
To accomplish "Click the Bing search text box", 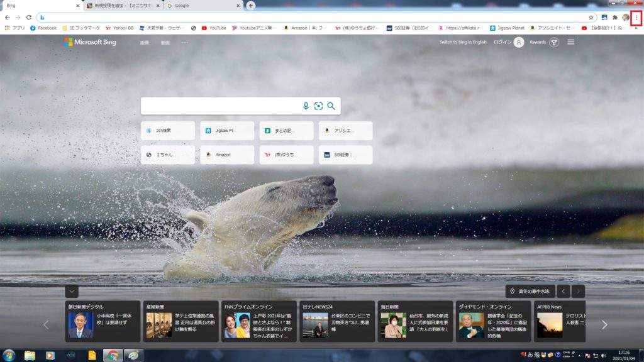I will (220, 106).
